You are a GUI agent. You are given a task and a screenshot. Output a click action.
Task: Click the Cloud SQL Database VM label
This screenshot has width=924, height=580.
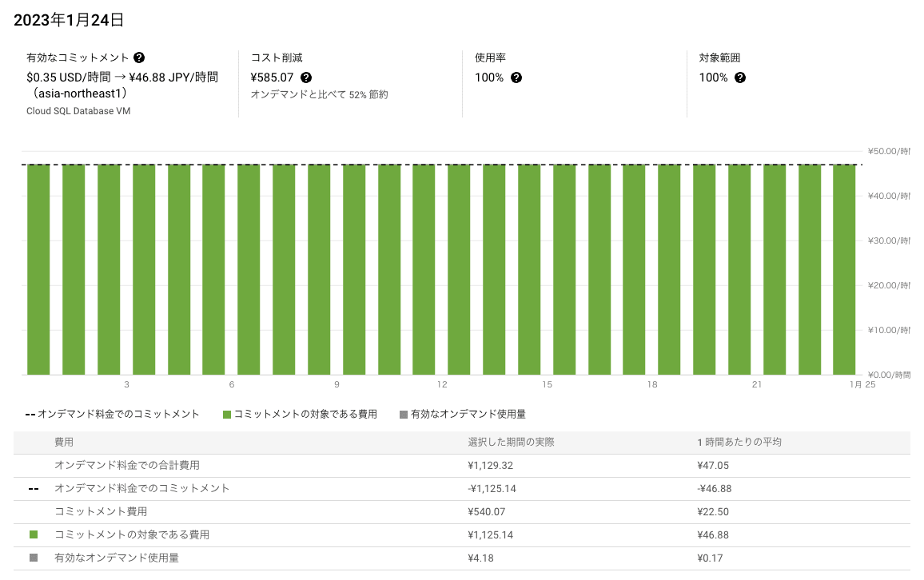(x=78, y=111)
